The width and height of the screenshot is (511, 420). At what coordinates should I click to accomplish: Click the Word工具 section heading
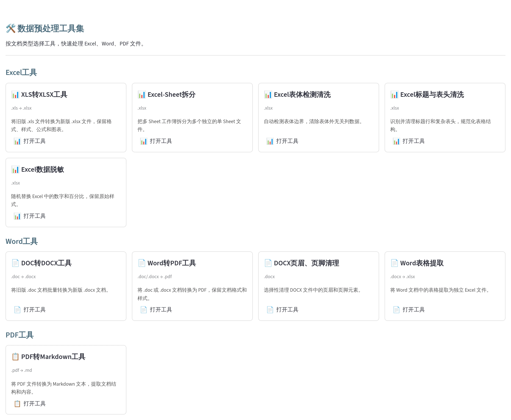click(22, 241)
